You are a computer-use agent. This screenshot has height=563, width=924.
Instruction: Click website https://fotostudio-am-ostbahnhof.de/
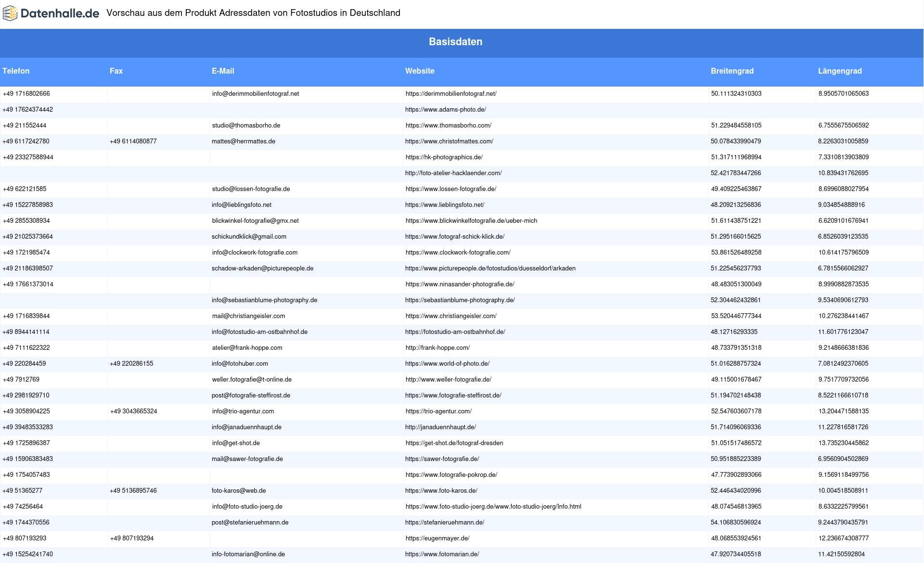tap(455, 332)
